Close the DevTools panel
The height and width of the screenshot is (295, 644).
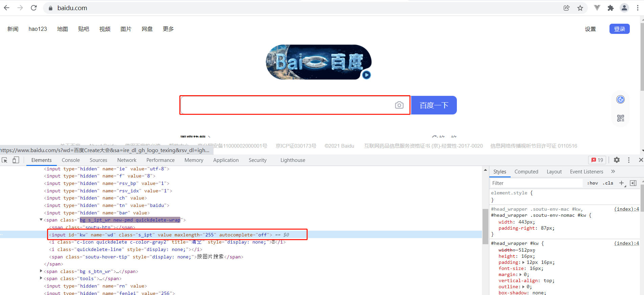click(x=641, y=160)
